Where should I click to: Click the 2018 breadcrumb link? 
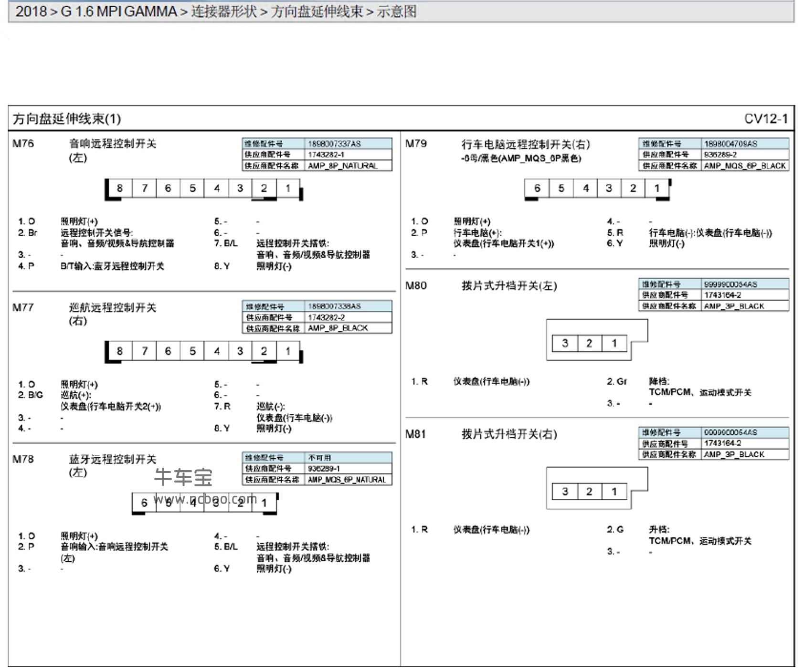point(32,11)
